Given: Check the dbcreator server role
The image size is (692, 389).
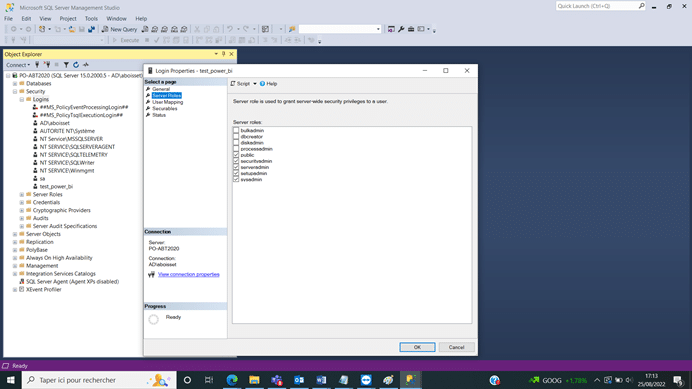Looking at the screenshot, I should click(x=236, y=136).
